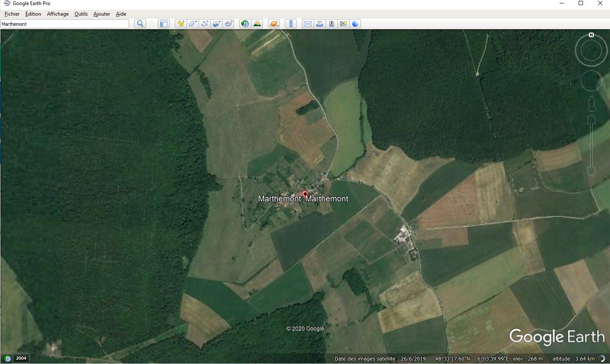This screenshot has height=364, width=610.
Task: Click the red Marthemont placemark pin
Action: 305,195
